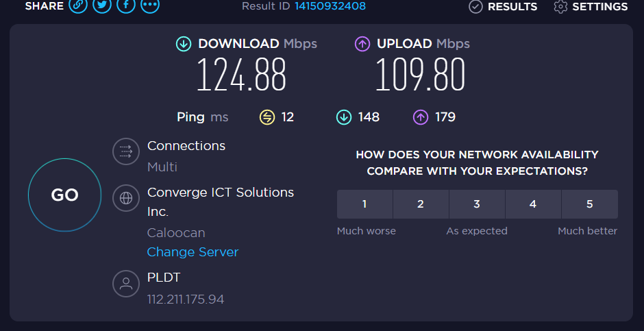
Task: Click the PLDT user profile icon
Action: [x=125, y=284]
